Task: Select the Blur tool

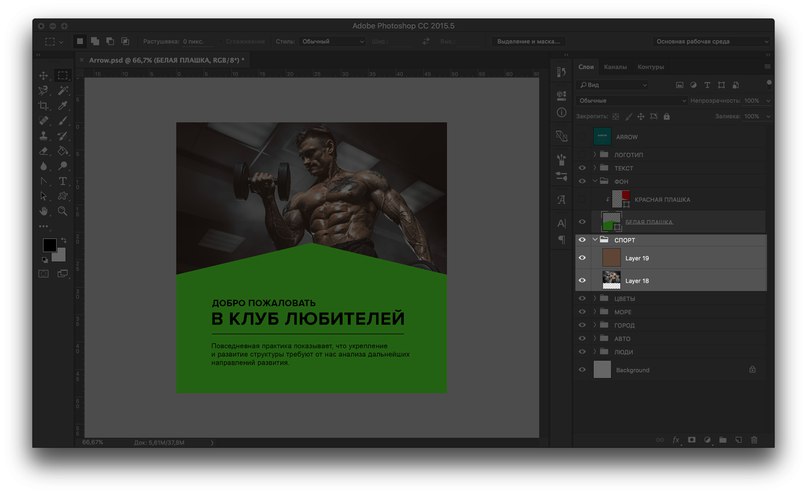Action: coord(44,166)
